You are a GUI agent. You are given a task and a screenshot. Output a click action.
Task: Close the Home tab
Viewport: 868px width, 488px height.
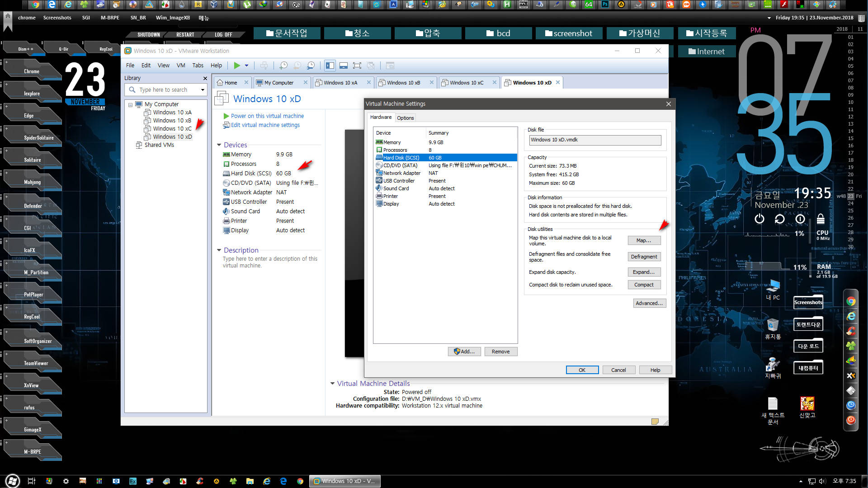click(246, 82)
